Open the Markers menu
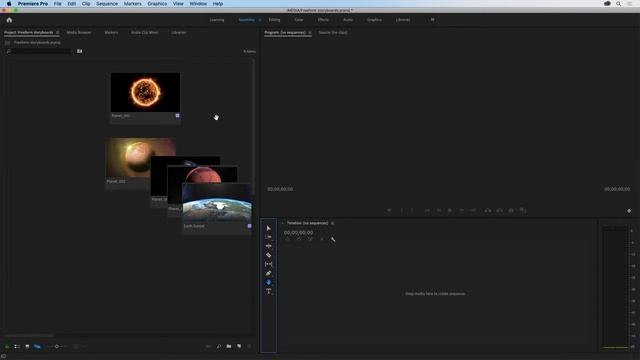 click(x=133, y=4)
